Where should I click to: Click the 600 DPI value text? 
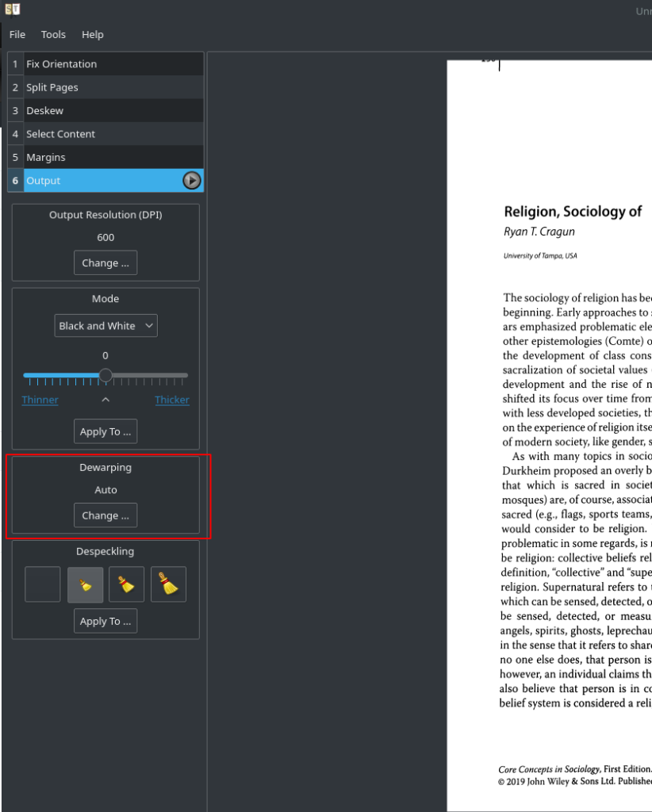105,237
